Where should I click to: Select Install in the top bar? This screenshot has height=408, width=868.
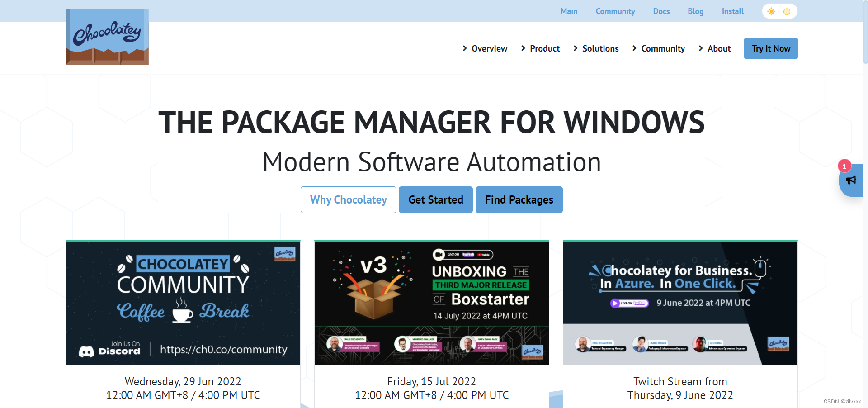tap(733, 11)
